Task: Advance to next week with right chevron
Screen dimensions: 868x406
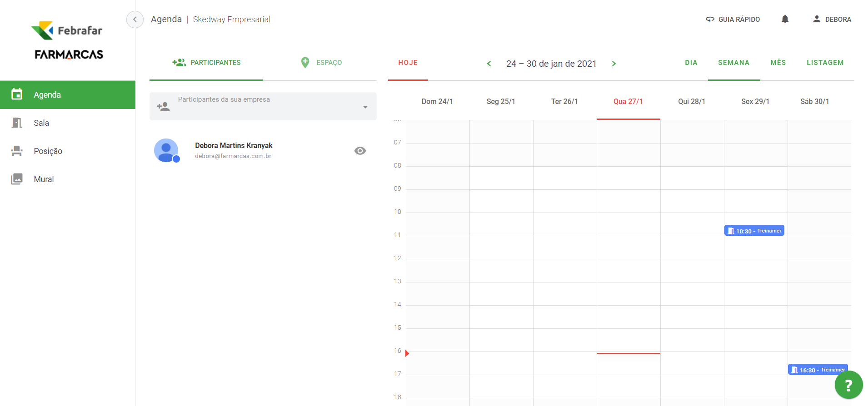Action: pyautogui.click(x=614, y=64)
